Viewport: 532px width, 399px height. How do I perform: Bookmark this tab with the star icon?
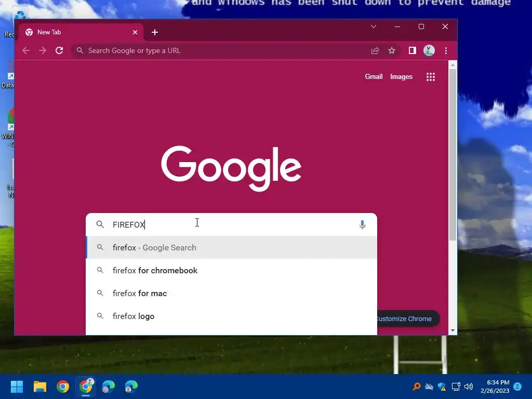[x=392, y=50]
